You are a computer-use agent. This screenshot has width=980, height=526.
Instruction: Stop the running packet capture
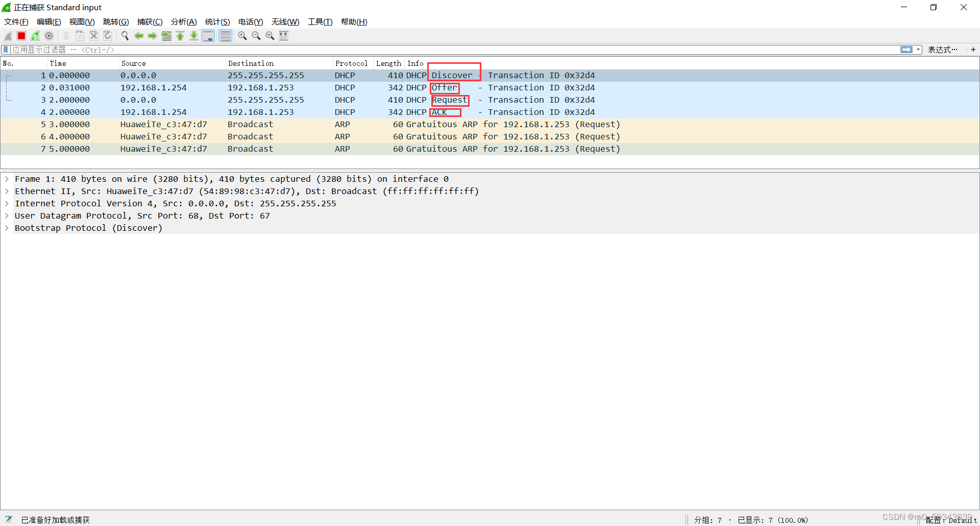(x=21, y=36)
